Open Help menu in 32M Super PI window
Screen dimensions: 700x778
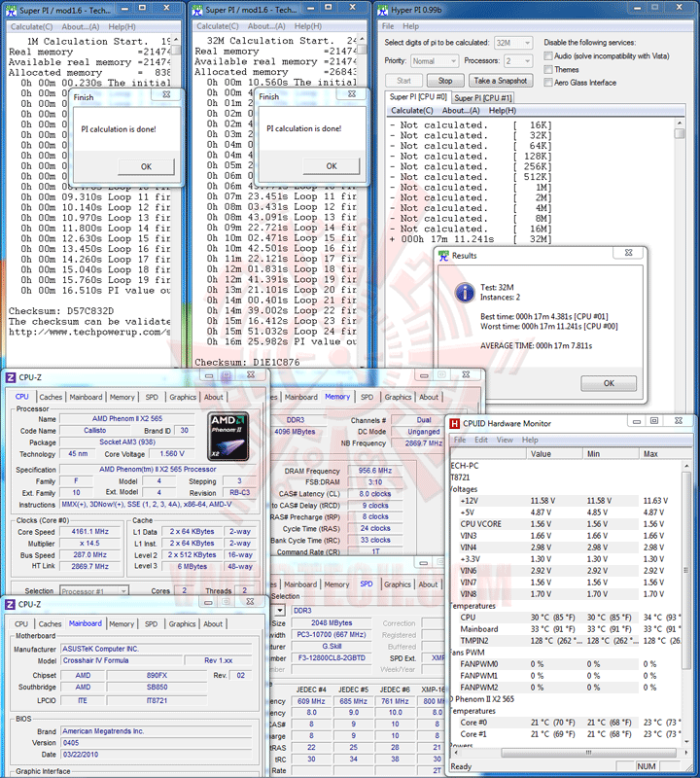coord(307,26)
